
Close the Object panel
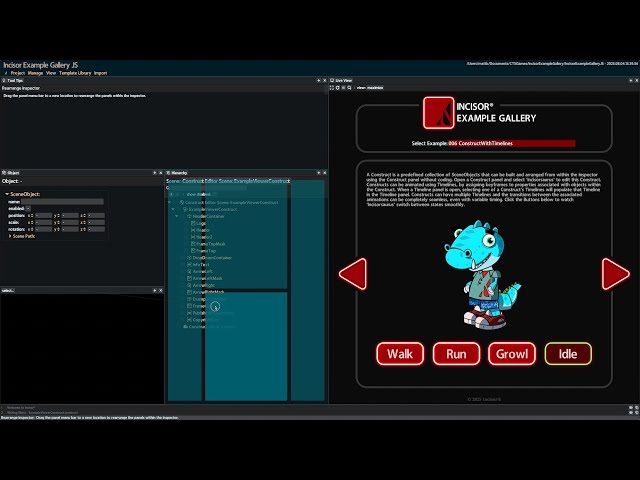(x=160, y=173)
